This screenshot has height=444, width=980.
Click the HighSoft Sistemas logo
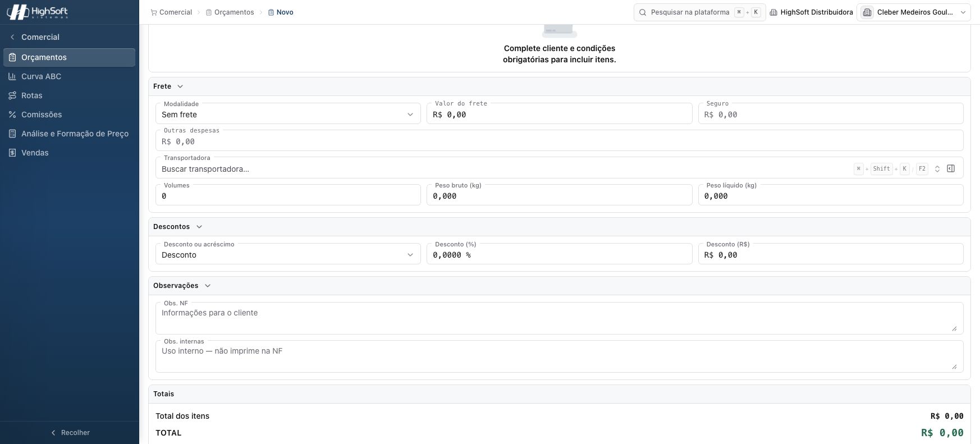coord(38,12)
